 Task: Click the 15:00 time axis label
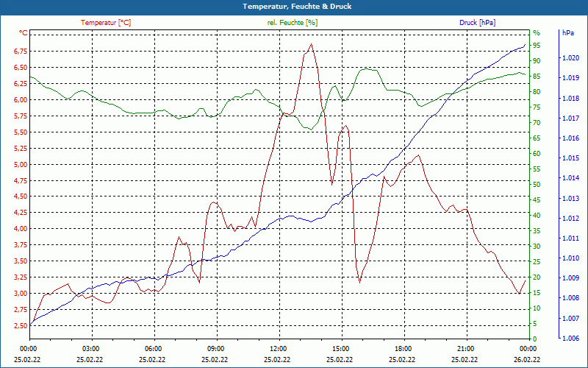pos(340,348)
